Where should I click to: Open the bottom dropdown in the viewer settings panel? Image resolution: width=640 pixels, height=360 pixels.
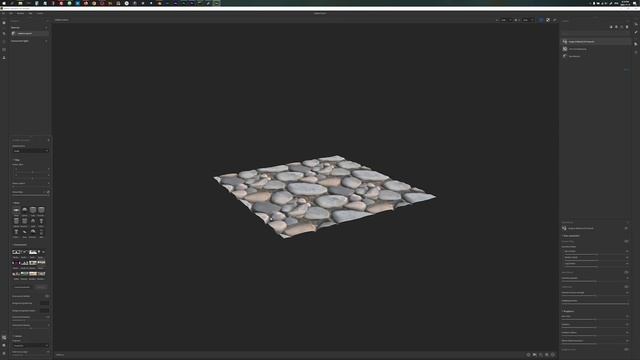pyautogui.click(x=30, y=345)
